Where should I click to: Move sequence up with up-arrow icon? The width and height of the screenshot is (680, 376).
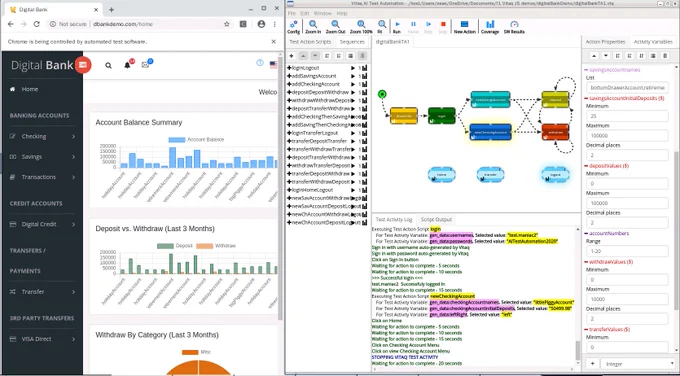tap(303, 56)
